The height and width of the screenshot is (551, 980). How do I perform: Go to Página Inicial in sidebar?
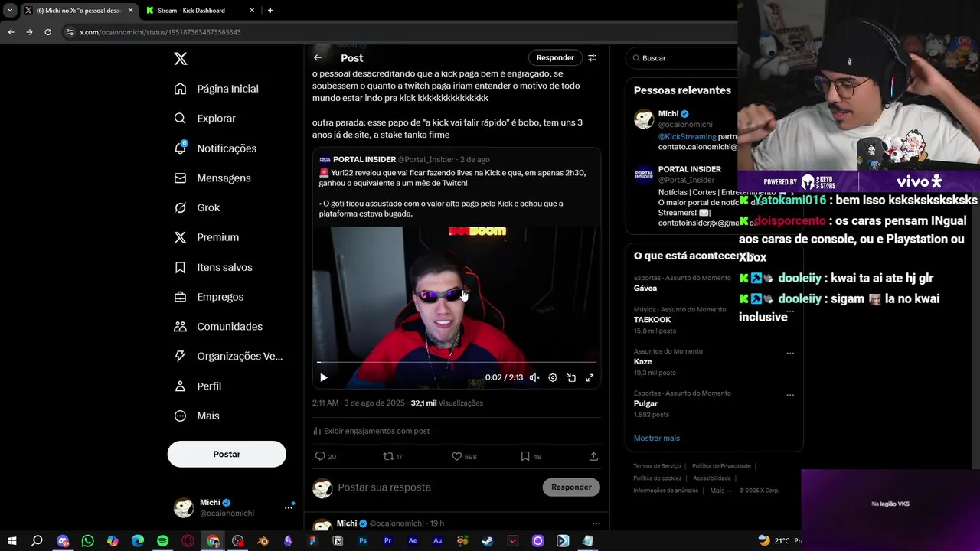[217, 89]
